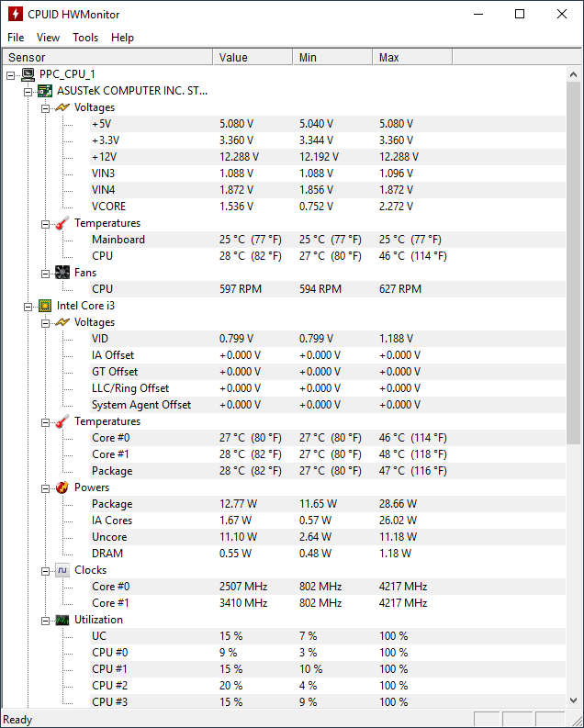Select the VIN3 row

pyautogui.click(x=328, y=174)
